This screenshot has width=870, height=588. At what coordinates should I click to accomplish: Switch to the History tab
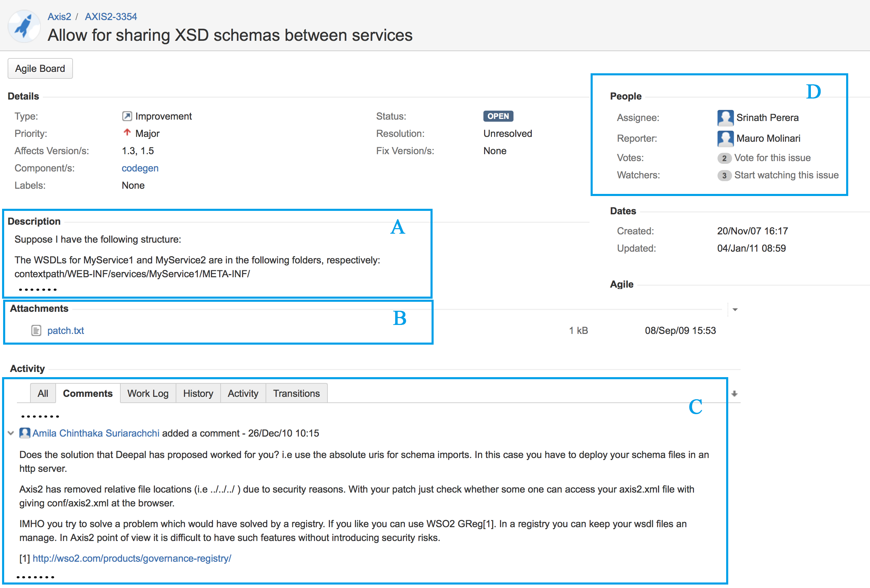[198, 393]
